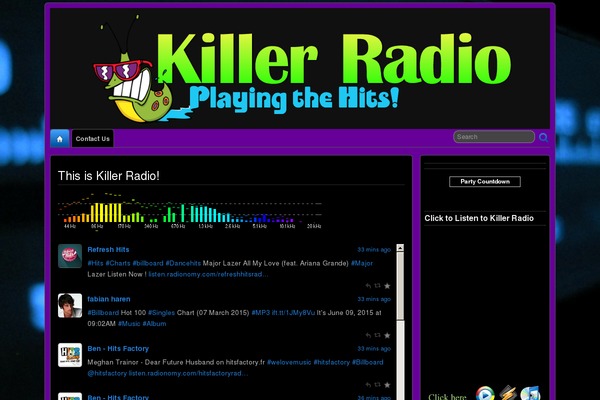Click the #MP3 hashtag
Image resolution: width=600 pixels, height=400 pixels.
coord(261,313)
